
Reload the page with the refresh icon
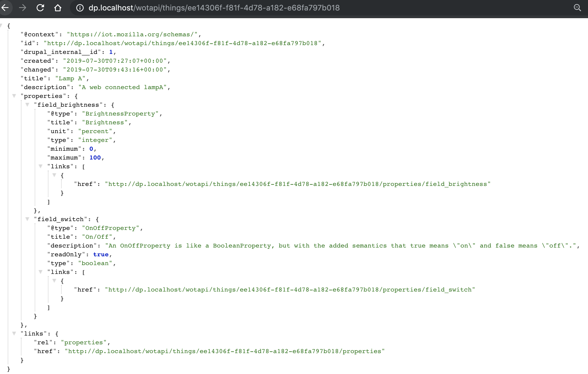pos(40,8)
